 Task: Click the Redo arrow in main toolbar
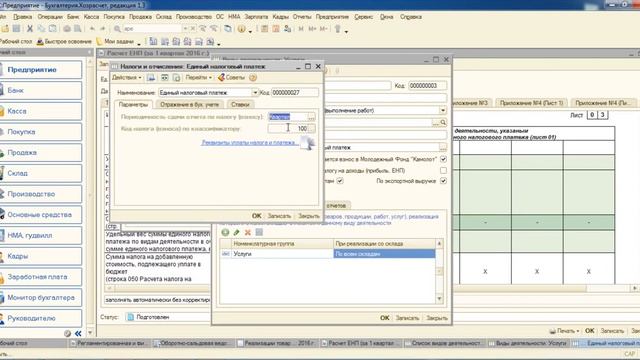tap(102, 29)
